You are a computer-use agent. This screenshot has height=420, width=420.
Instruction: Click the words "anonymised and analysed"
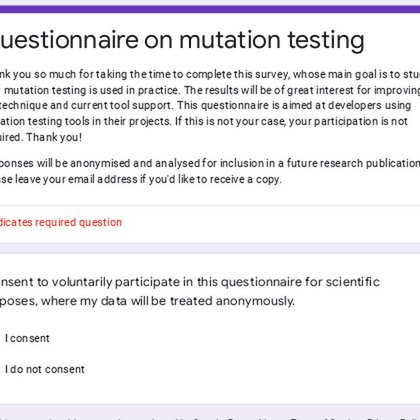(x=135, y=163)
